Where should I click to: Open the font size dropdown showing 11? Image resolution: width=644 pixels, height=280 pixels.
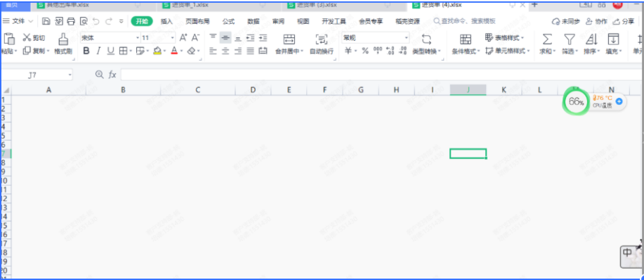(173, 38)
